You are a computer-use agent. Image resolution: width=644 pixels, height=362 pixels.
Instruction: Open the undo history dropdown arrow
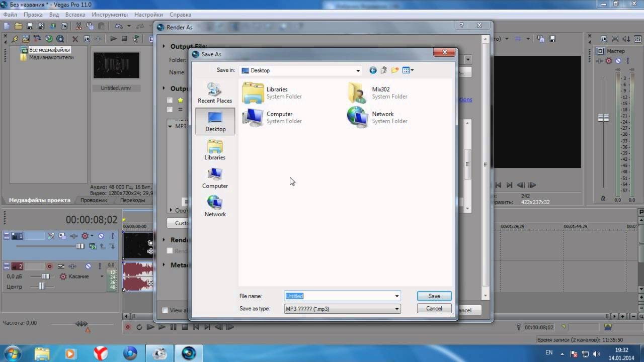(x=129, y=26)
